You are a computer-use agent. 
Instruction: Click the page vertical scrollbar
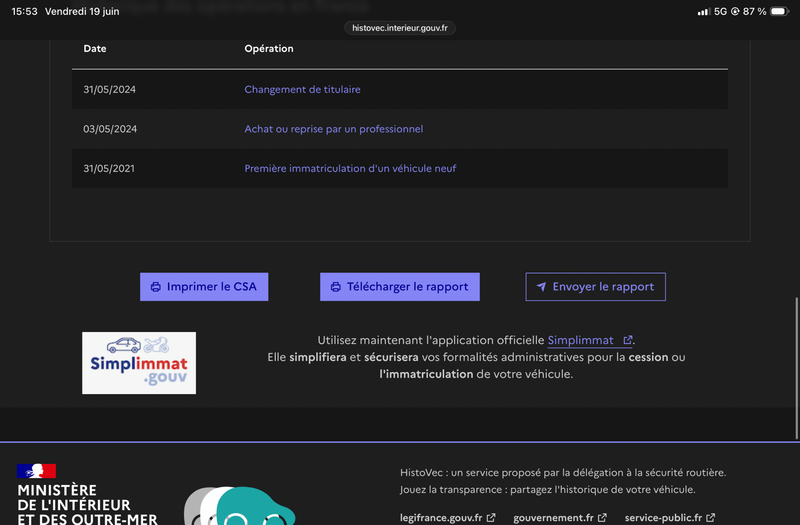[x=797, y=368]
